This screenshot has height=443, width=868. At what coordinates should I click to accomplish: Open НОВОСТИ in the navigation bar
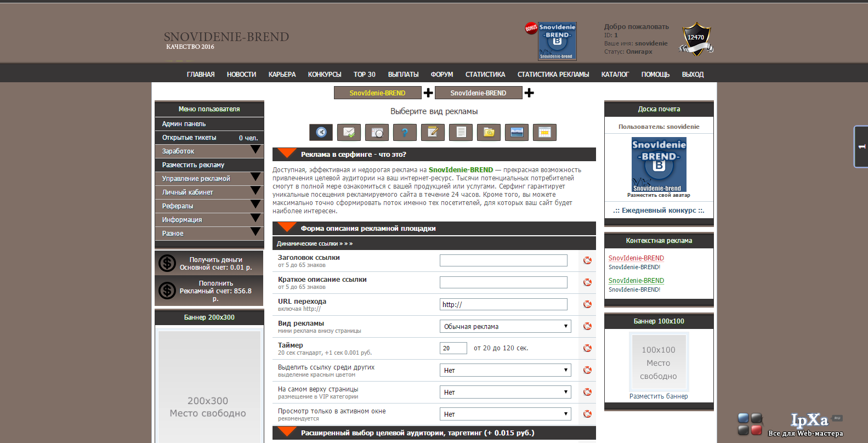tap(241, 75)
